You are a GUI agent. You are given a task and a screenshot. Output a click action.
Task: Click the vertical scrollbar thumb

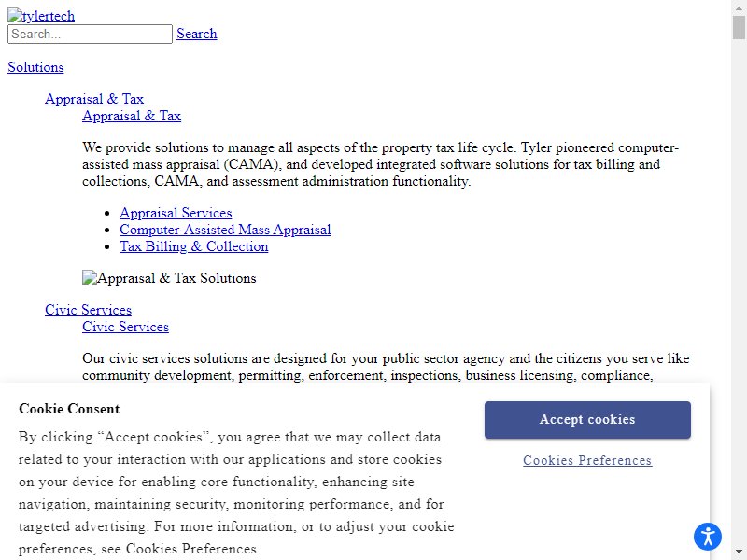click(739, 28)
